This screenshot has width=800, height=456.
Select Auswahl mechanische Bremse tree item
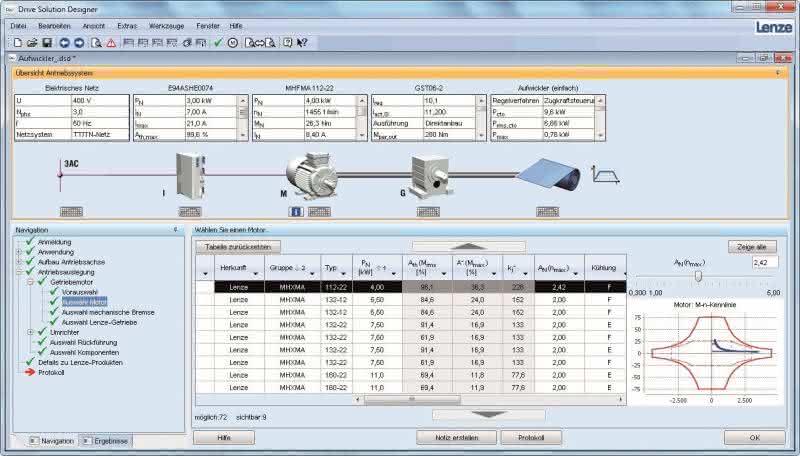108,312
